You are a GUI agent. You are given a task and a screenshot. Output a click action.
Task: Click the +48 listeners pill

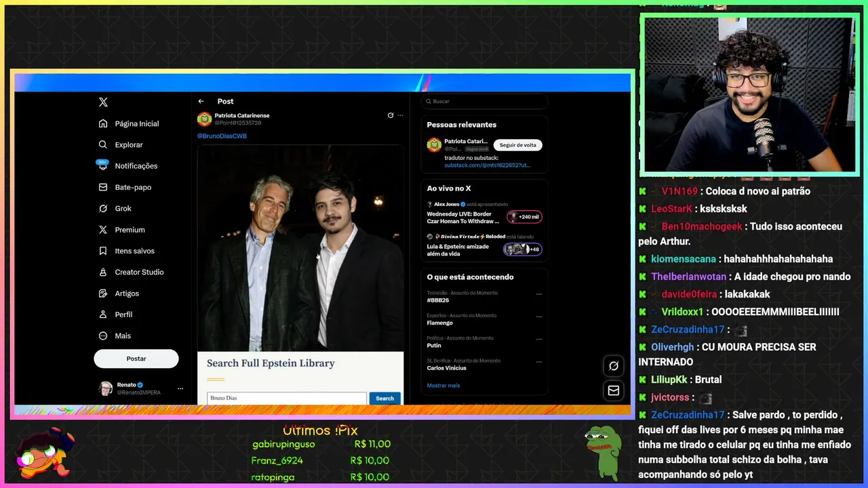pyautogui.click(x=523, y=249)
